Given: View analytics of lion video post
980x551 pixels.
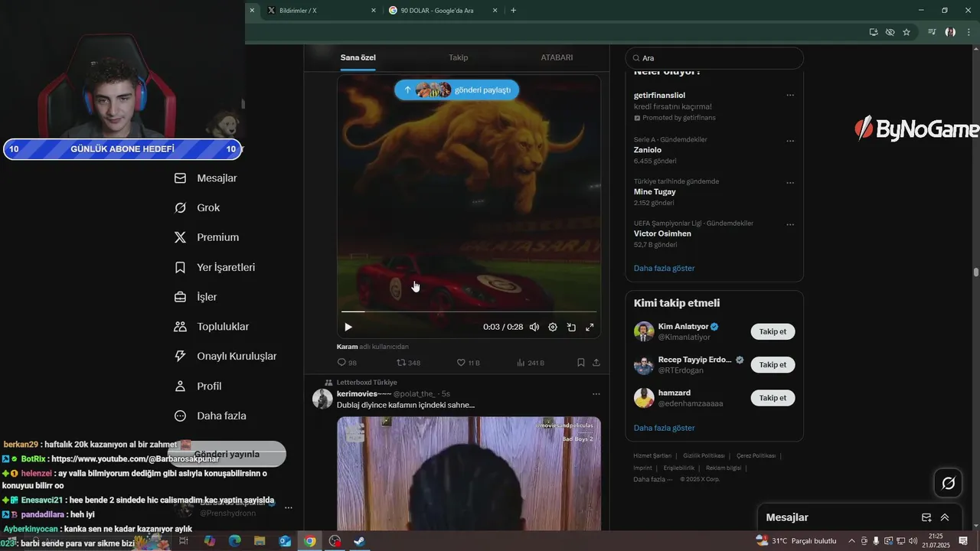Looking at the screenshot, I should coord(530,363).
